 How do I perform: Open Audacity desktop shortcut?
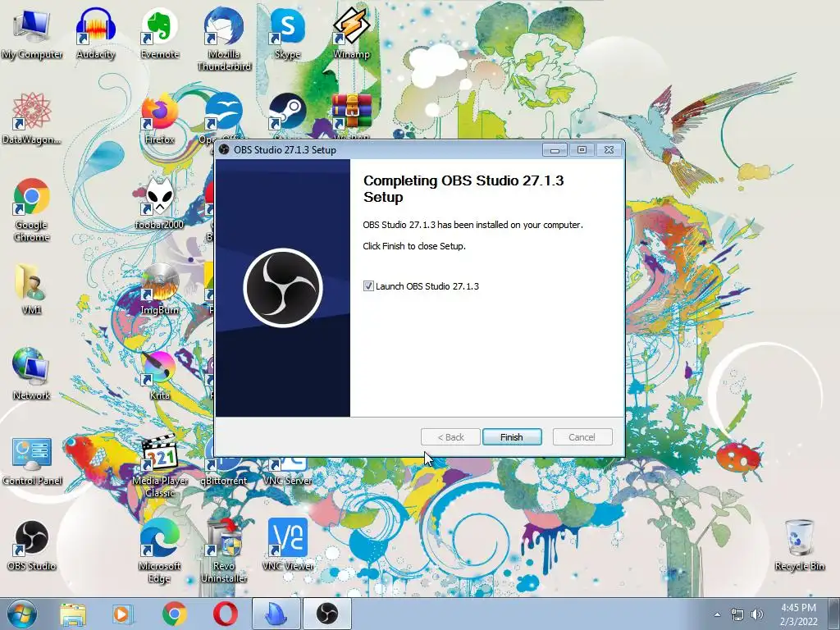[x=95, y=33]
